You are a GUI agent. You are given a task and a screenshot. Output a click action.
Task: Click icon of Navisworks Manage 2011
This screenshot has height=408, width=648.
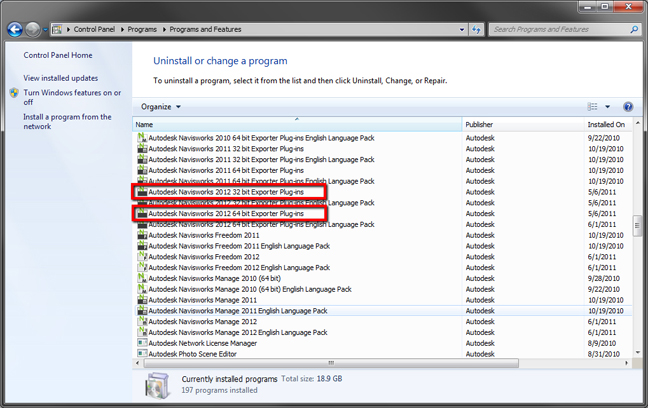[142, 300]
